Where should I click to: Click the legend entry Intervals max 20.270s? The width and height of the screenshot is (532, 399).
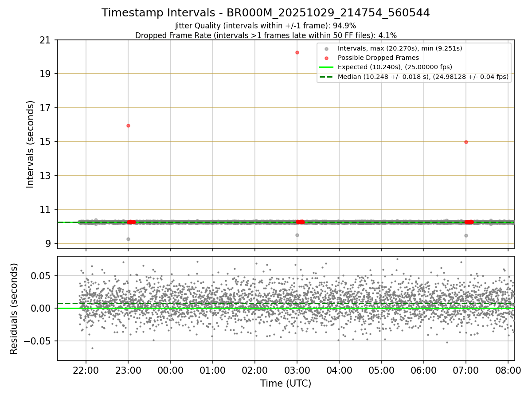click(x=400, y=48)
